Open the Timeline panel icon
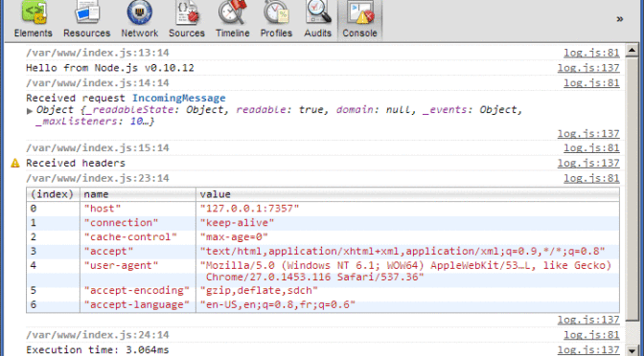The width and height of the screenshot is (644, 356). tap(233, 12)
